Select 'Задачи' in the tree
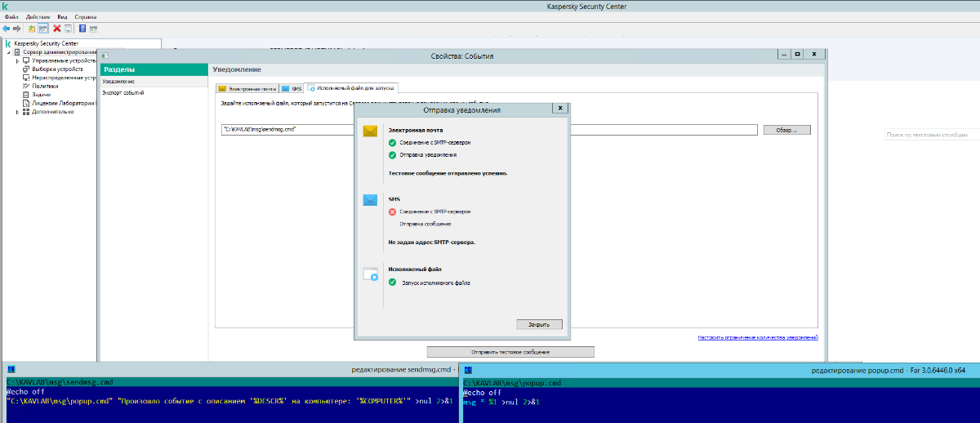 click(41, 95)
